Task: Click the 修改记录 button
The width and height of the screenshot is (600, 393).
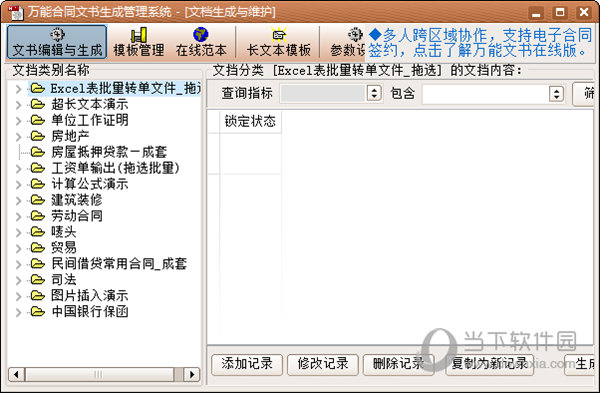Action: click(x=323, y=364)
